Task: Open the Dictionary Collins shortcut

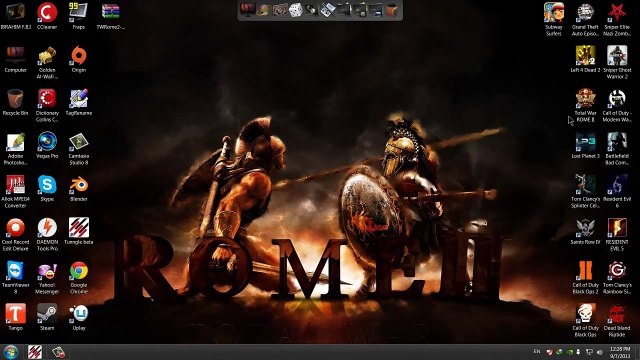Action: [47, 105]
